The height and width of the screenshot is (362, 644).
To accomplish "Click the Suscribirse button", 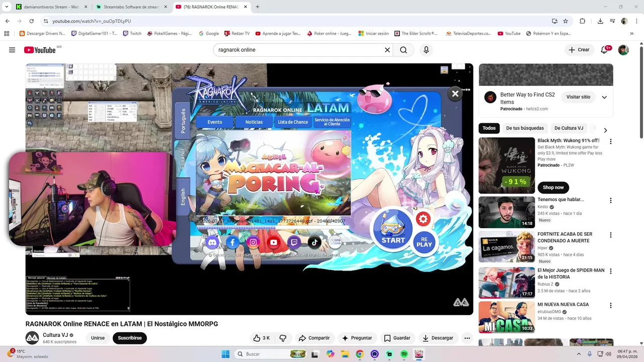I will tap(130, 338).
